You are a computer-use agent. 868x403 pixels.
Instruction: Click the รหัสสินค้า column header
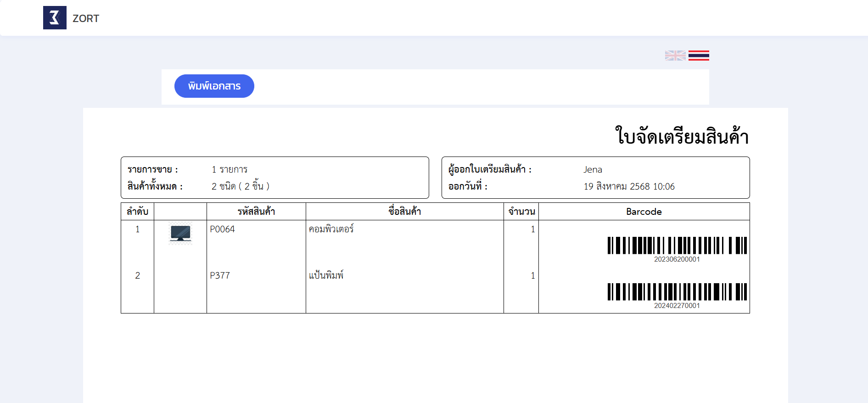click(256, 212)
